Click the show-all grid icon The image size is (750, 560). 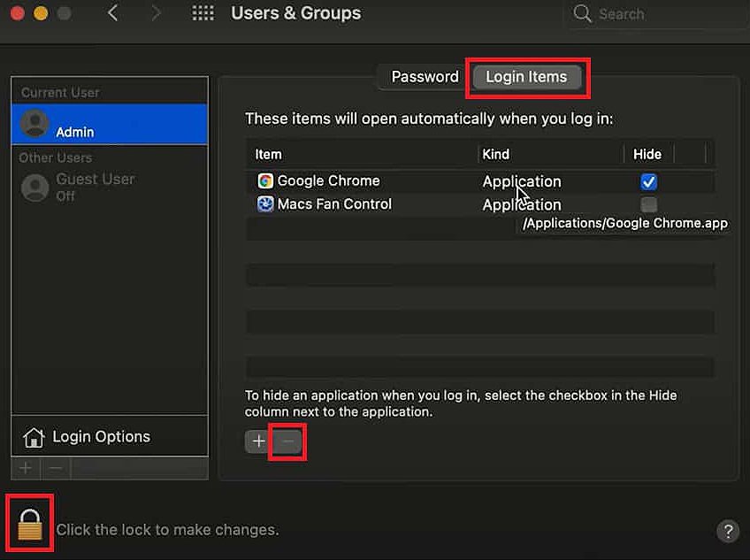(203, 14)
